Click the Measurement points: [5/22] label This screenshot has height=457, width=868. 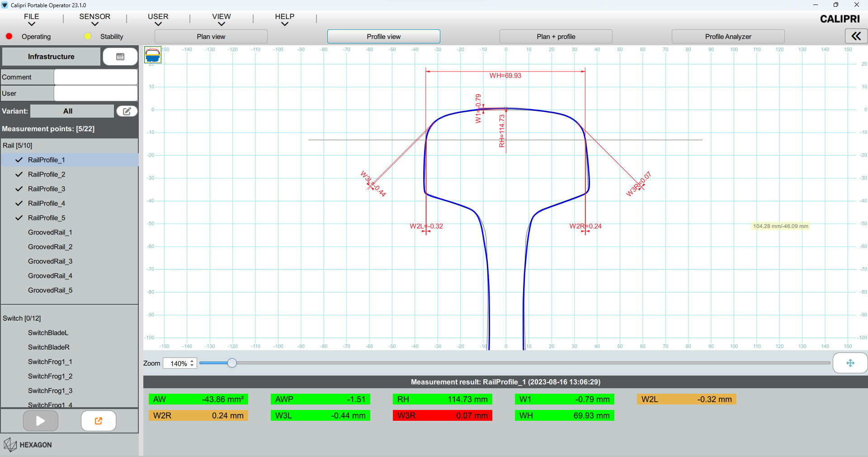tap(48, 129)
